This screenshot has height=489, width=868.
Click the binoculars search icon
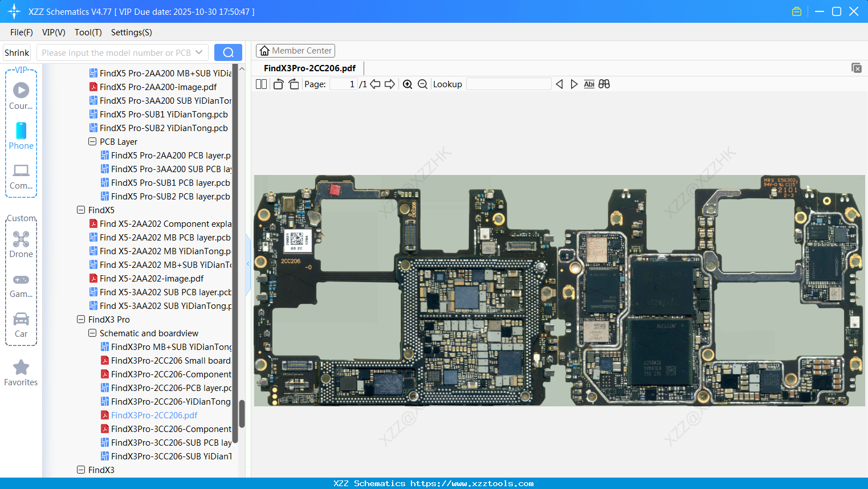pyautogui.click(x=604, y=84)
